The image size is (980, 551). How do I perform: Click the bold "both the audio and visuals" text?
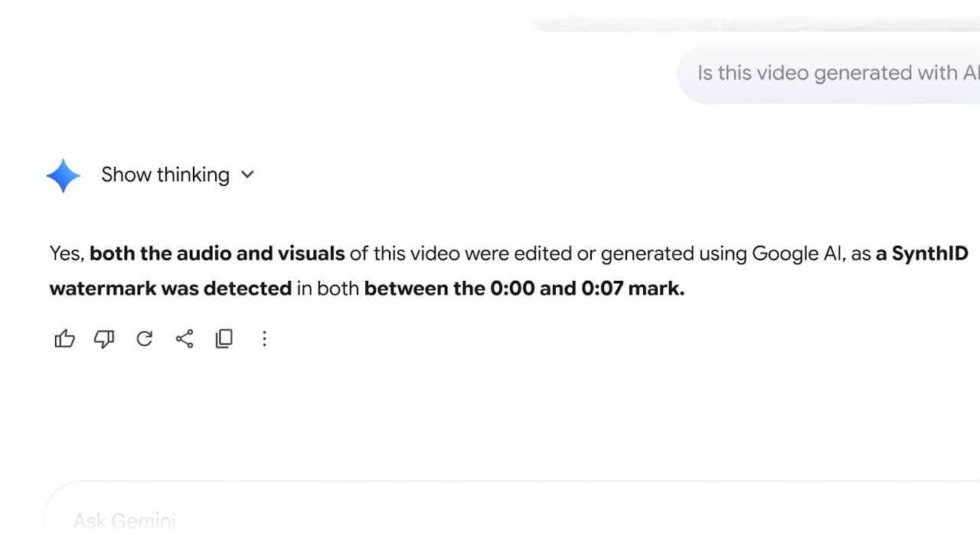pyautogui.click(x=217, y=253)
